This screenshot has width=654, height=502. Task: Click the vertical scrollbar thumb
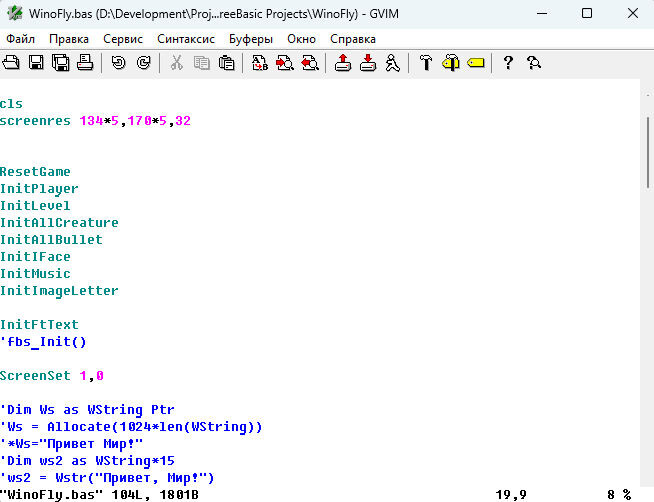[648, 153]
